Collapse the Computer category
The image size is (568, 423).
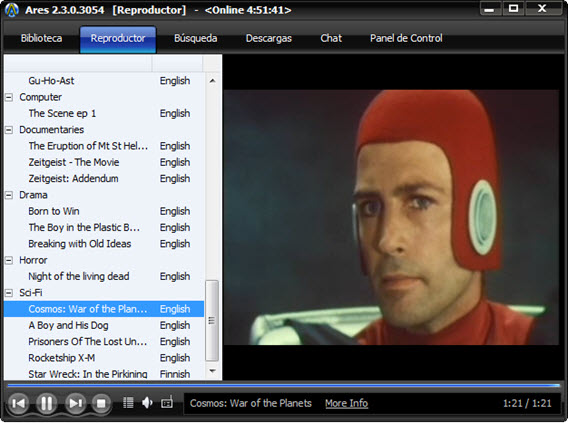(9, 97)
